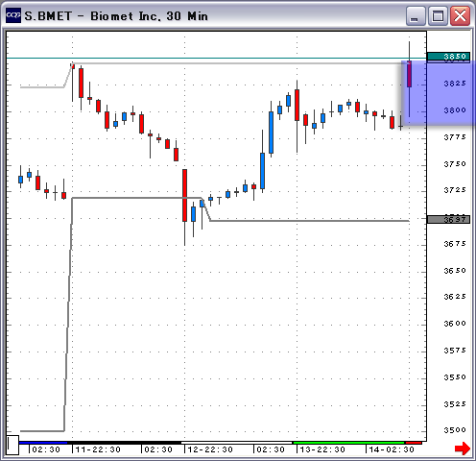Click the last purple candlestick bar
The width and height of the screenshot is (476, 461).
click(409, 74)
